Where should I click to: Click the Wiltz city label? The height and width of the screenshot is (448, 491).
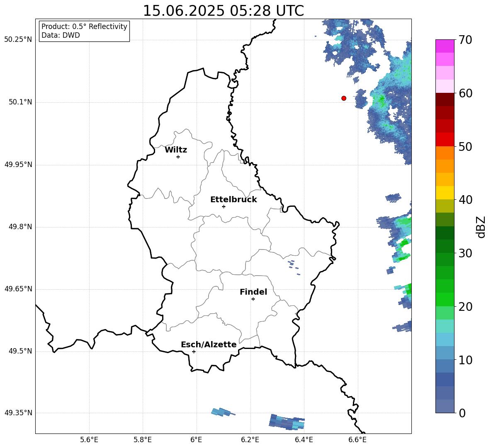[176, 150]
